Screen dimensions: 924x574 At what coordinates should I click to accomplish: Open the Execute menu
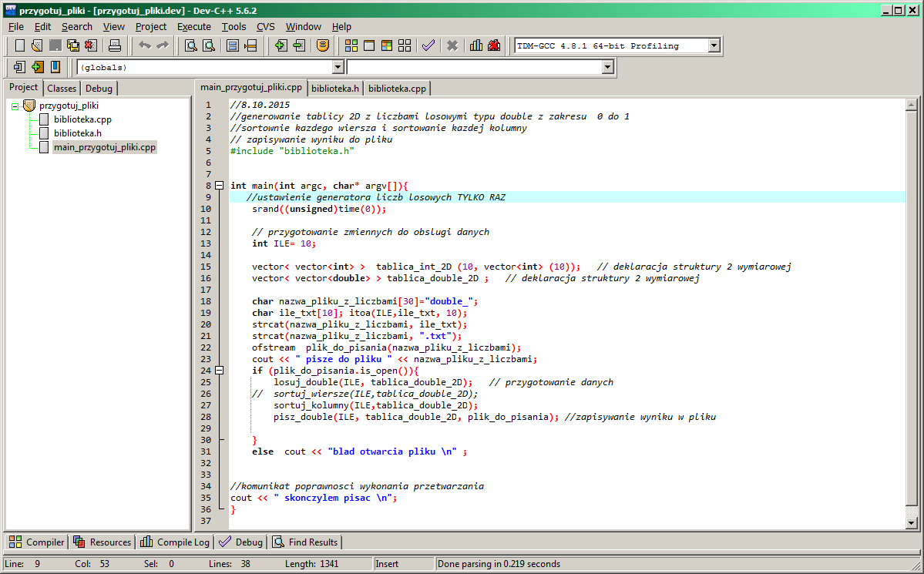pos(194,26)
